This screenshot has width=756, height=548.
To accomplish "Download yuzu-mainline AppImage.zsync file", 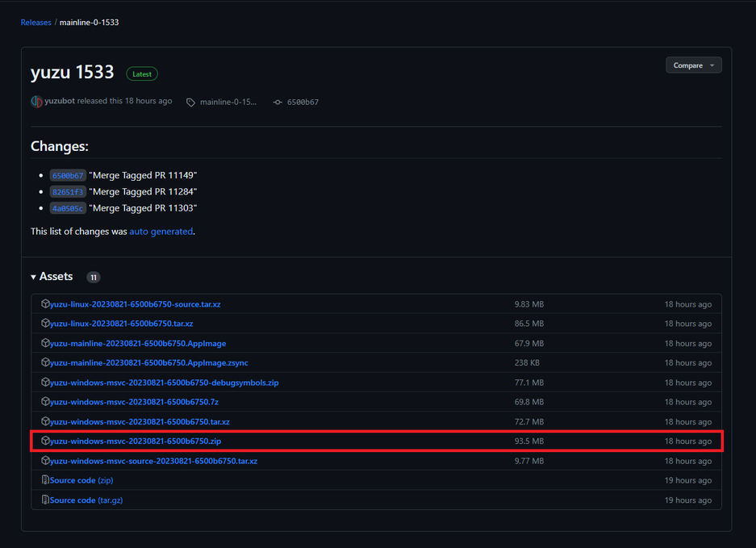I will click(149, 362).
